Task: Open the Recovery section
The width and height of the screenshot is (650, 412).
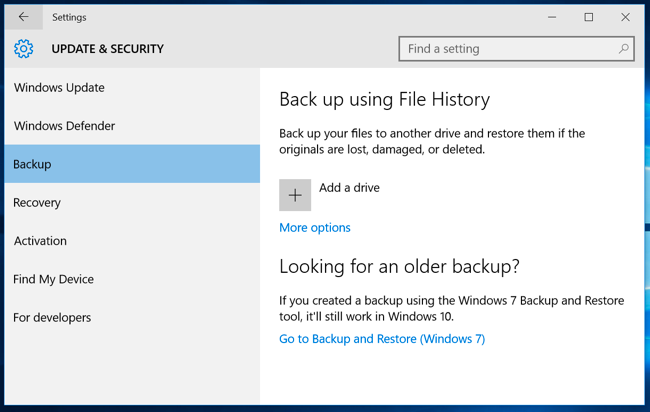Action: (x=132, y=202)
